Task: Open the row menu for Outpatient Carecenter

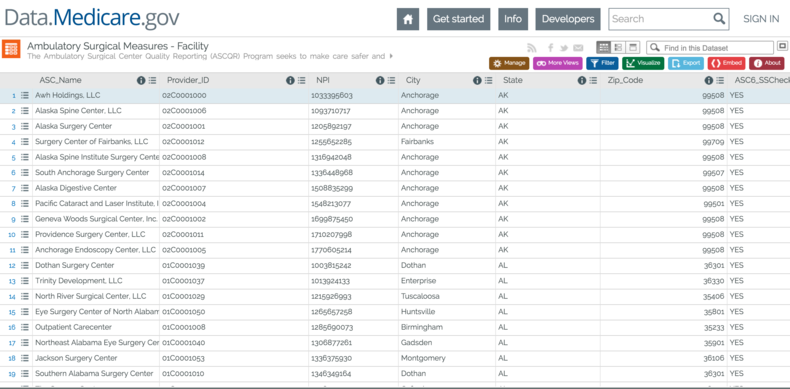Action: 25,327
